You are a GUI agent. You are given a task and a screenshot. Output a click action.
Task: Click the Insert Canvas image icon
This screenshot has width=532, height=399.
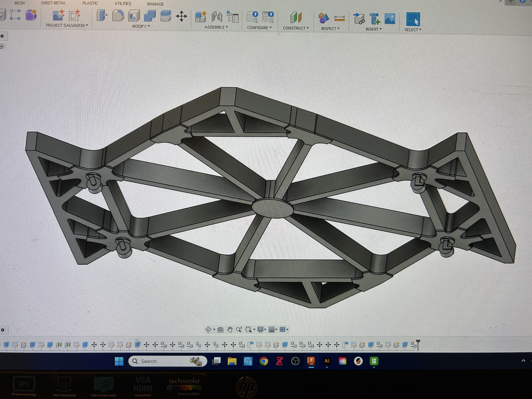click(390, 19)
